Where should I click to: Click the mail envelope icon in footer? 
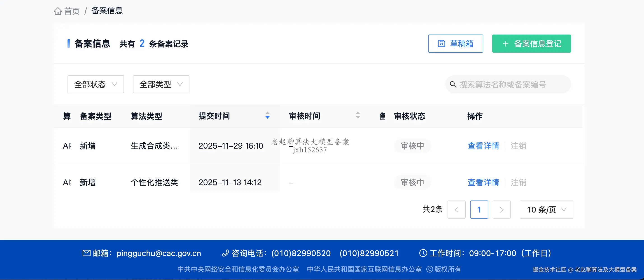tap(86, 253)
